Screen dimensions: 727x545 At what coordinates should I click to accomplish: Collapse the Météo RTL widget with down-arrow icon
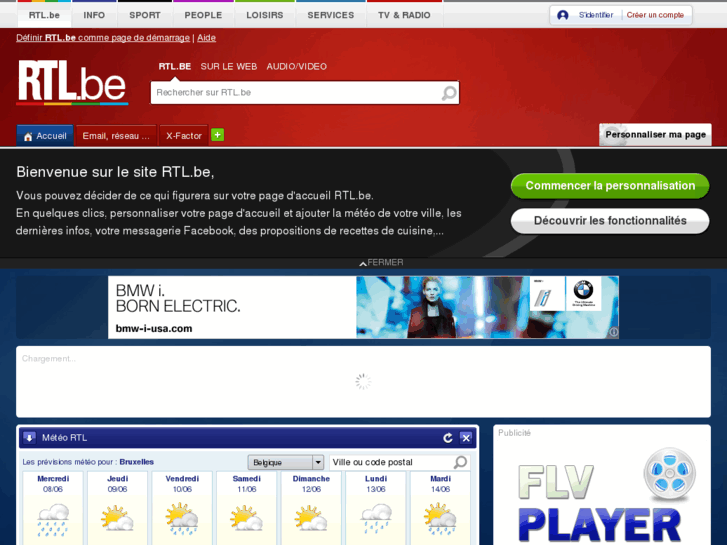click(x=29, y=437)
